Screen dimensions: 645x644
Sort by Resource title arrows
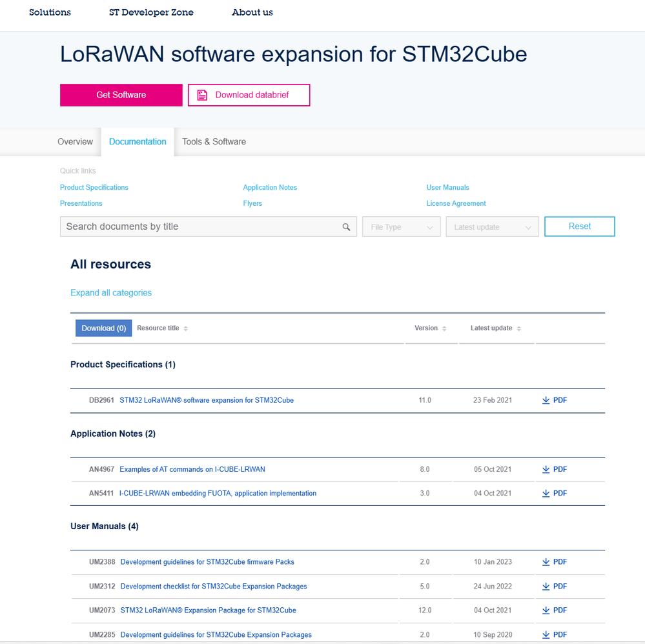[x=185, y=328]
